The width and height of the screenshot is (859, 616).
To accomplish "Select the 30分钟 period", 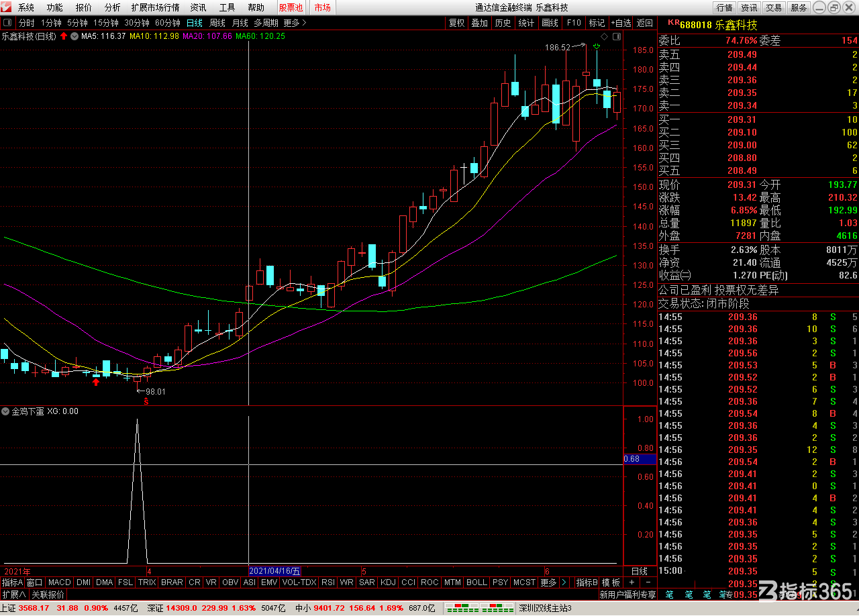I will [x=137, y=23].
